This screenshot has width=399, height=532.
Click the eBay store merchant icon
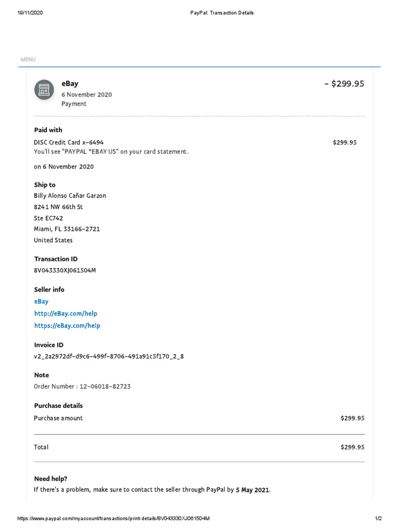click(x=44, y=90)
